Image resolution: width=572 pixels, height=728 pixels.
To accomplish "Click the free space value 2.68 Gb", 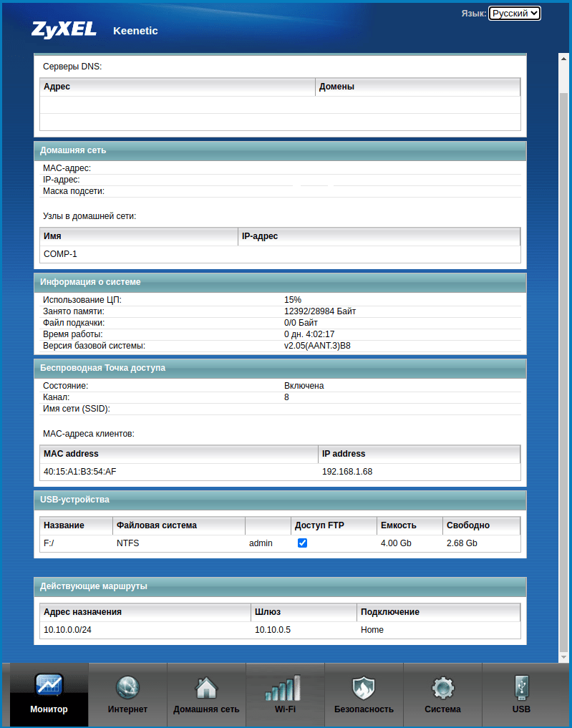I will [462, 543].
